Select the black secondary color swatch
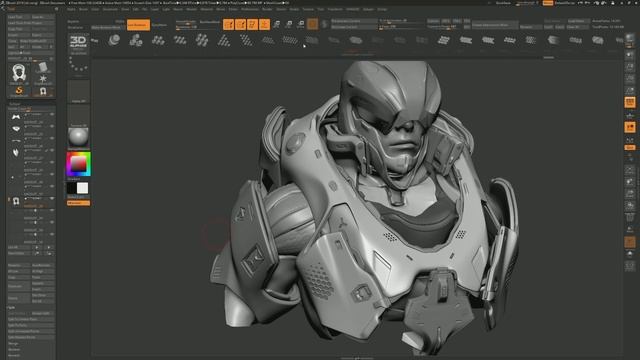This screenshot has width=640, height=360. [x=72, y=188]
